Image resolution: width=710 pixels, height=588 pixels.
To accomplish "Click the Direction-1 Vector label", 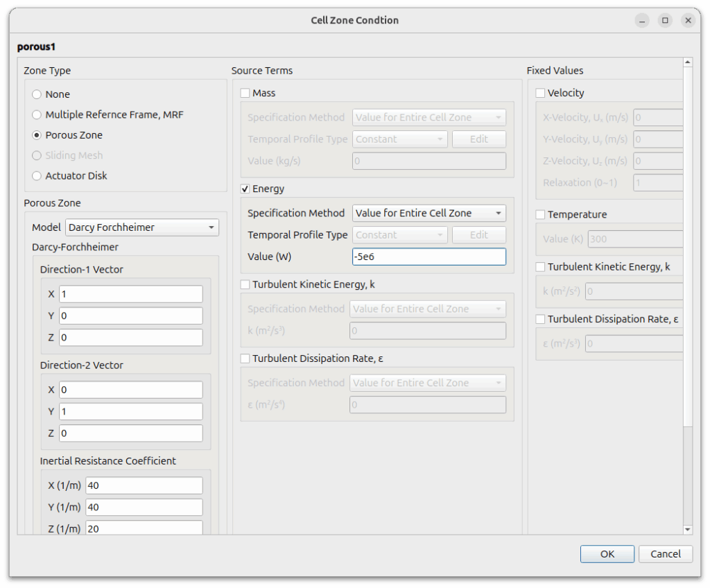I will 82,270.
